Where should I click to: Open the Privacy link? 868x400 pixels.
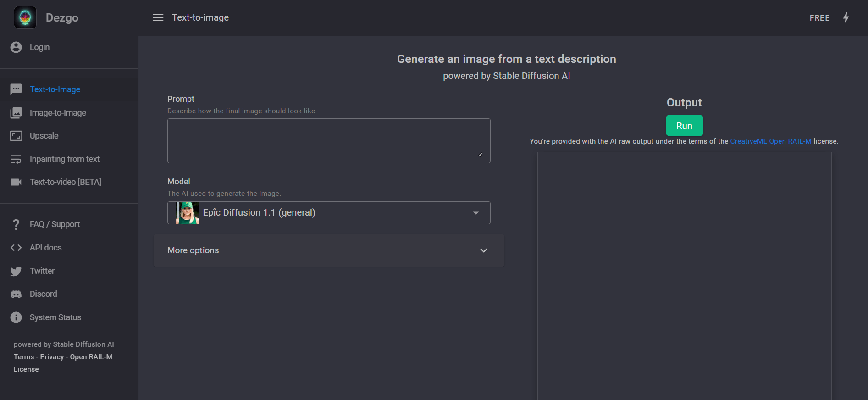click(52, 357)
